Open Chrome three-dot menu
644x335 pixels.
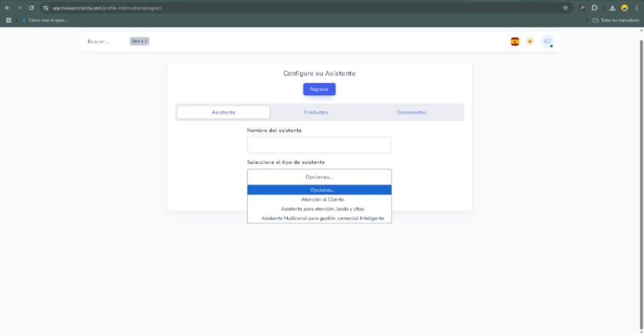tap(636, 8)
